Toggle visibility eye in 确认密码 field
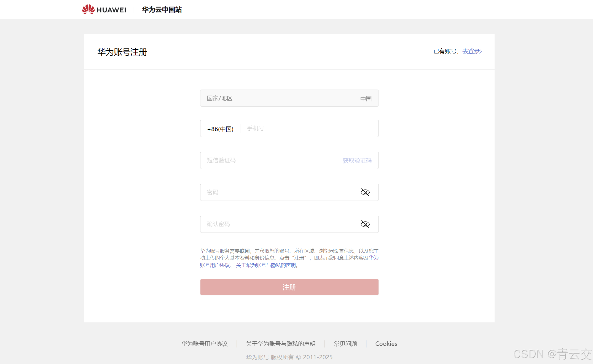The width and height of the screenshot is (593, 364). click(x=365, y=224)
